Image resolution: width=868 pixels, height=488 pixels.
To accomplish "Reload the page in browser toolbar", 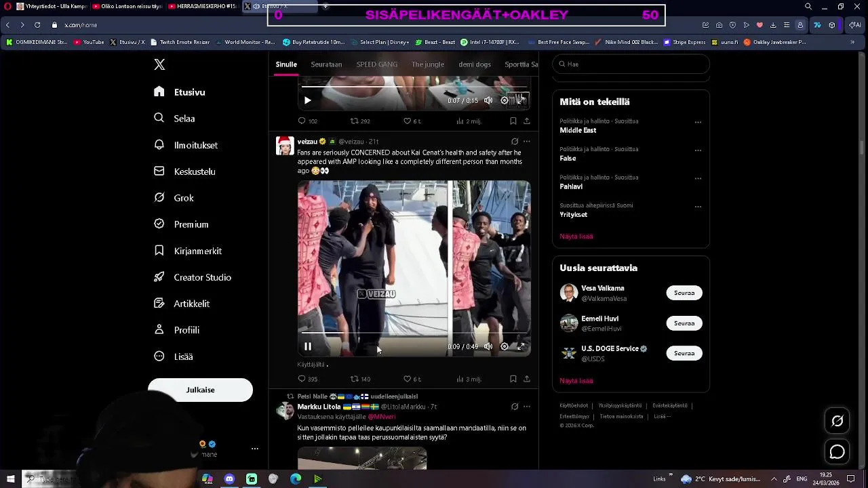I will pos(37,25).
